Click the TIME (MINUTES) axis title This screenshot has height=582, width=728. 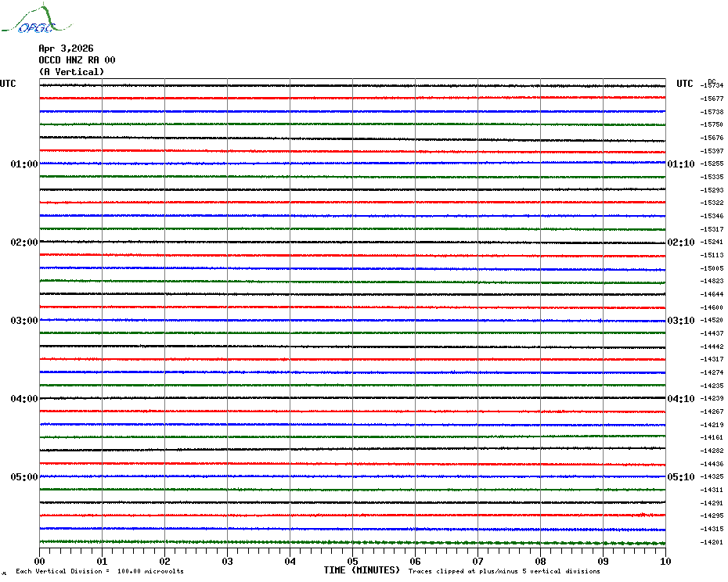click(362, 570)
